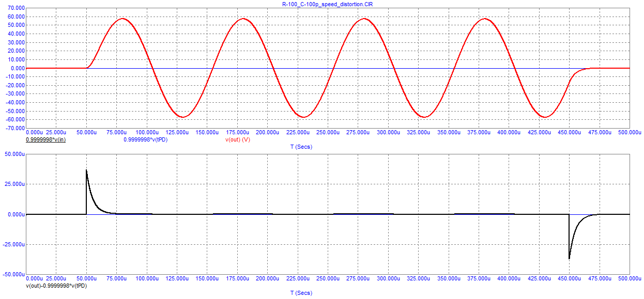Click the last sine trough of red waveform

tap(545, 117)
